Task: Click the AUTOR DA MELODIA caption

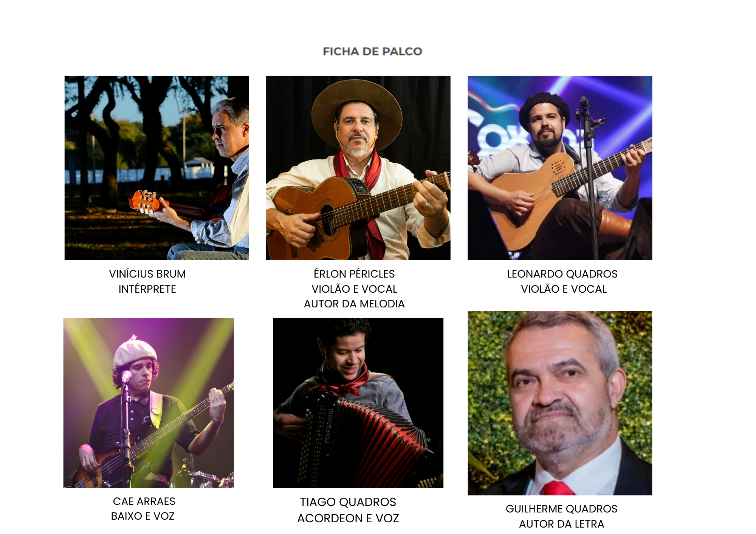Action: tap(354, 304)
